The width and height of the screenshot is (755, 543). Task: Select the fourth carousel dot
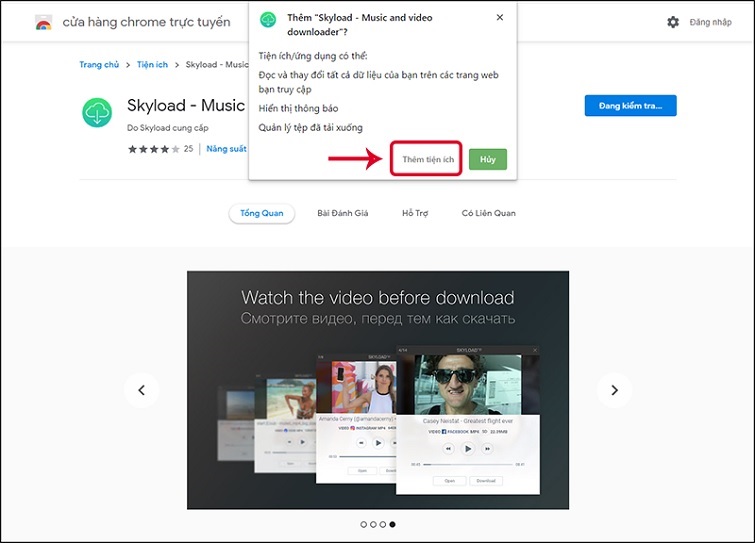[x=392, y=524]
